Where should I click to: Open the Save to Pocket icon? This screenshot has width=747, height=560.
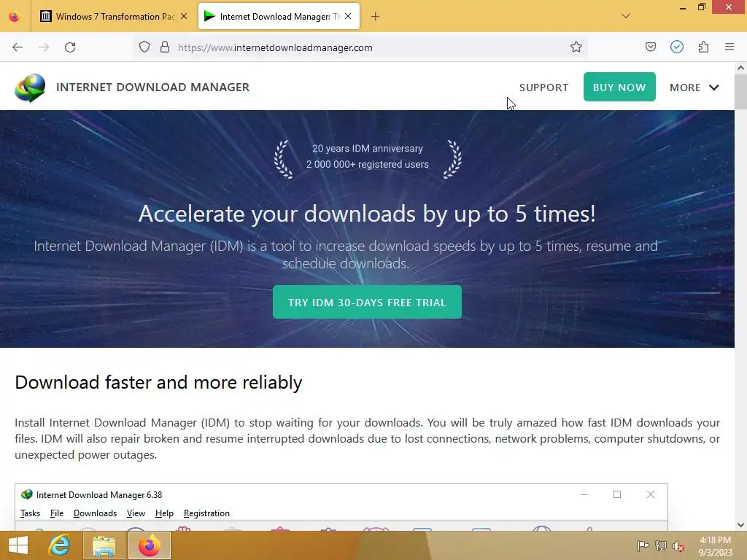(x=650, y=47)
